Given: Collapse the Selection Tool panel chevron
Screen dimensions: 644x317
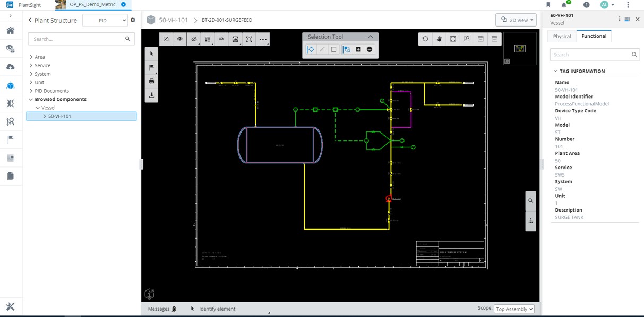Looking at the screenshot, I should point(370,37).
